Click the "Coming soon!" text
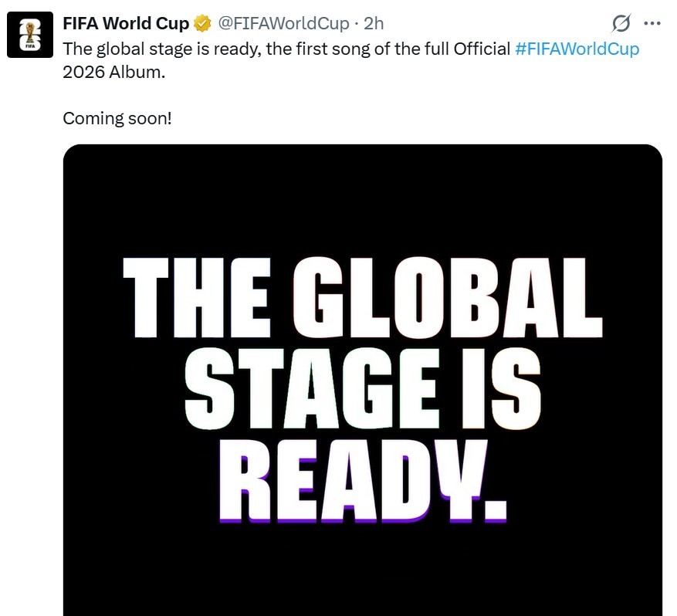The height and width of the screenshot is (616, 677). pos(117,119)
